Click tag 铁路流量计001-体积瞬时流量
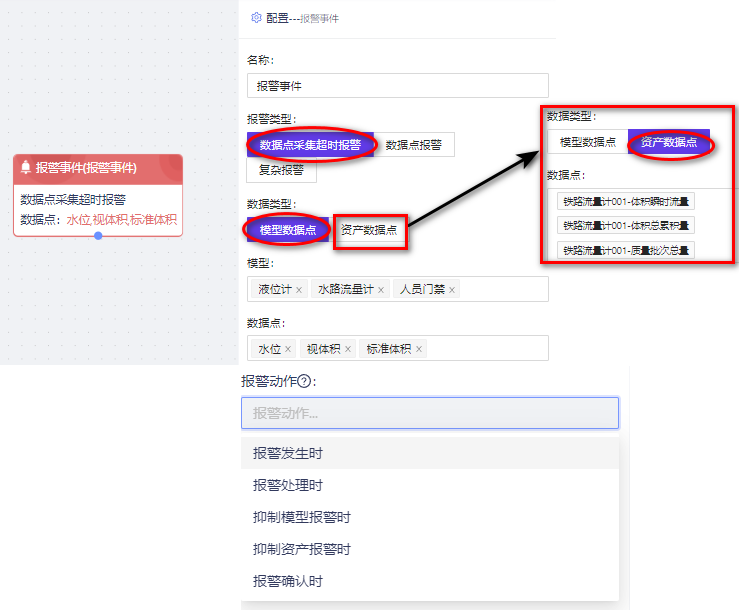The width and height of the screenshot is (739, 610). click(626, 202)
